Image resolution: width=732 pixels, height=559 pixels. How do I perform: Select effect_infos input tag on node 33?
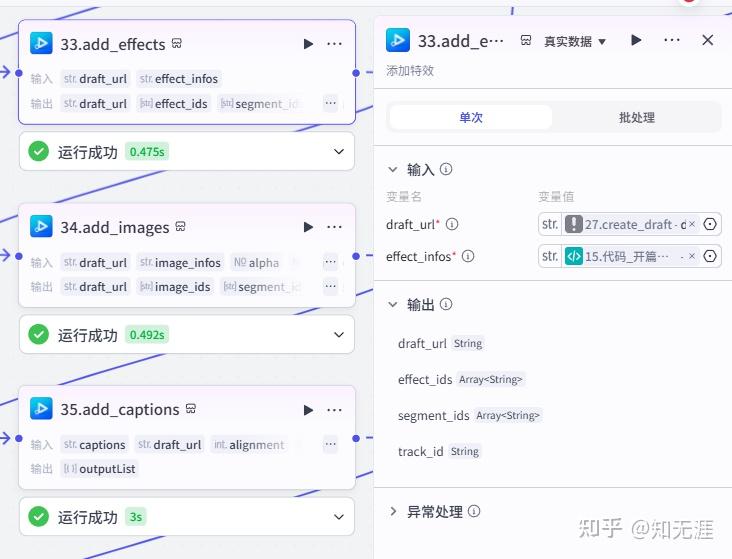pos(179,79)
